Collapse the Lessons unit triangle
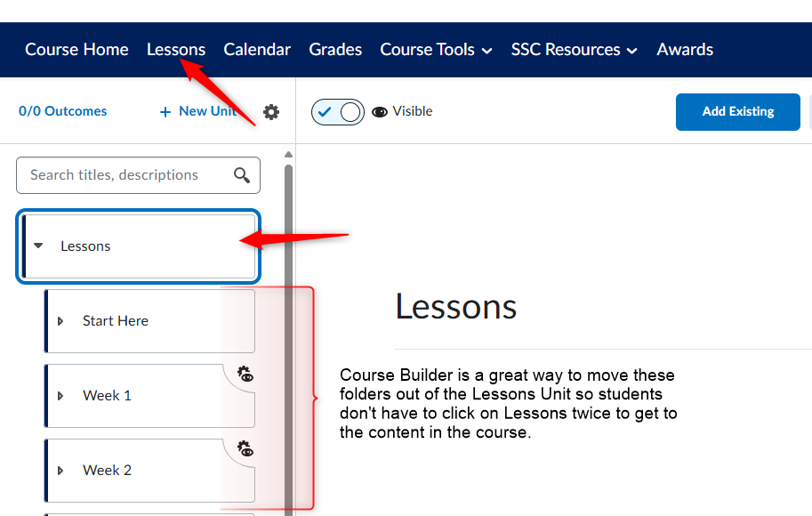 [x=38, y=246]
